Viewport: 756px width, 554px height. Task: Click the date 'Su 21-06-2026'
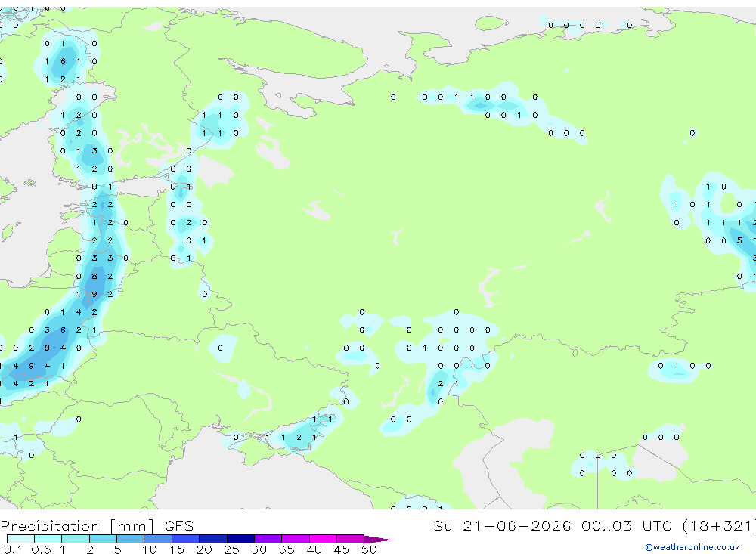click(503, 525)
